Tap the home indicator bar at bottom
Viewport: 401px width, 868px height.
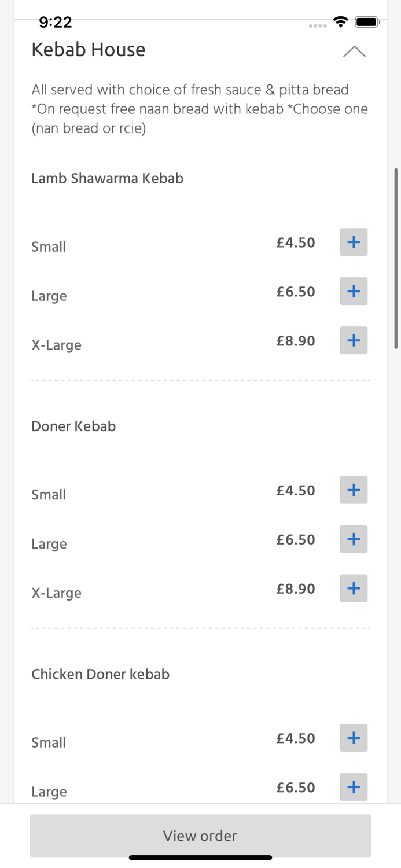coord(200,856)
